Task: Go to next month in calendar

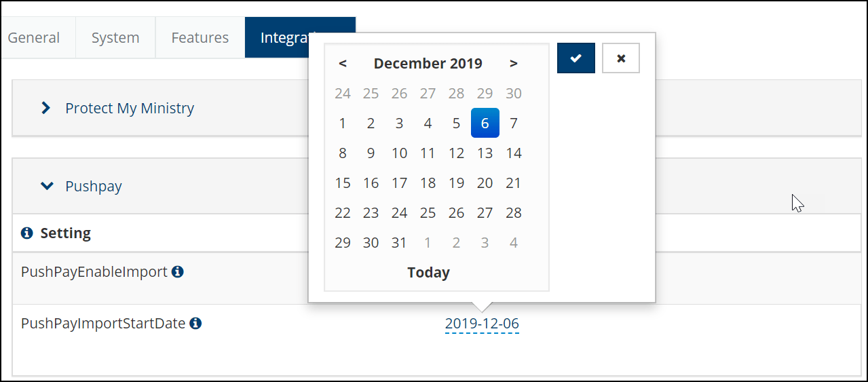Action: click(514, 64)
